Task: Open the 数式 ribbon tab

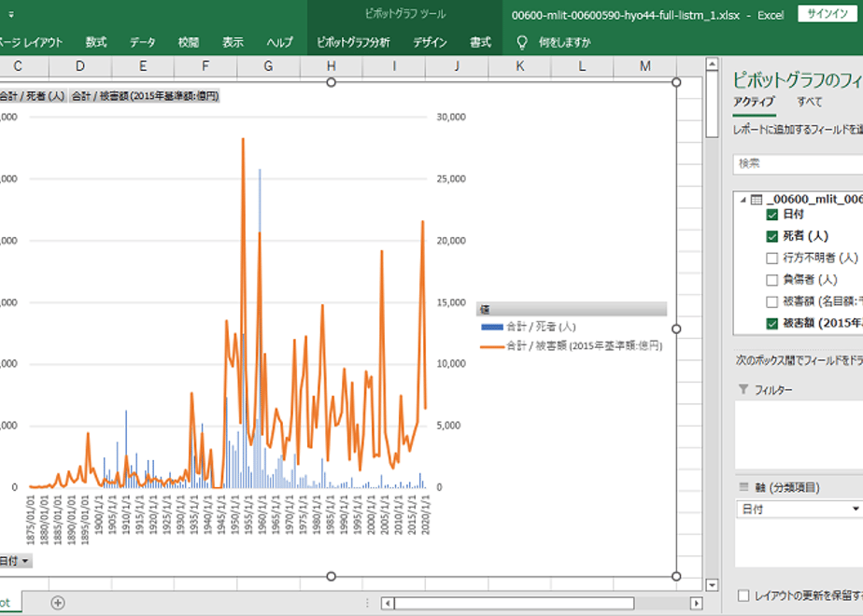Action: (96, 42)
